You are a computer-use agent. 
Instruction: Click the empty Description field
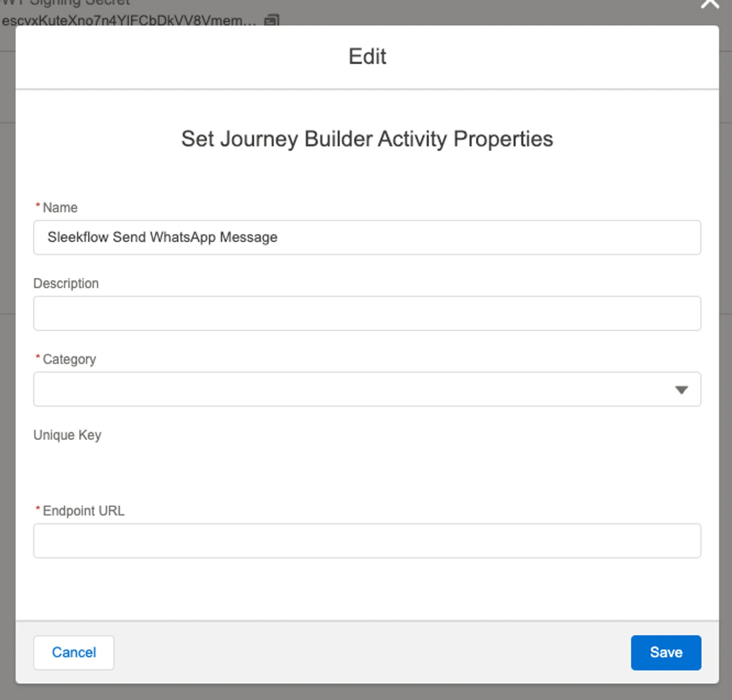click(366, 313)
